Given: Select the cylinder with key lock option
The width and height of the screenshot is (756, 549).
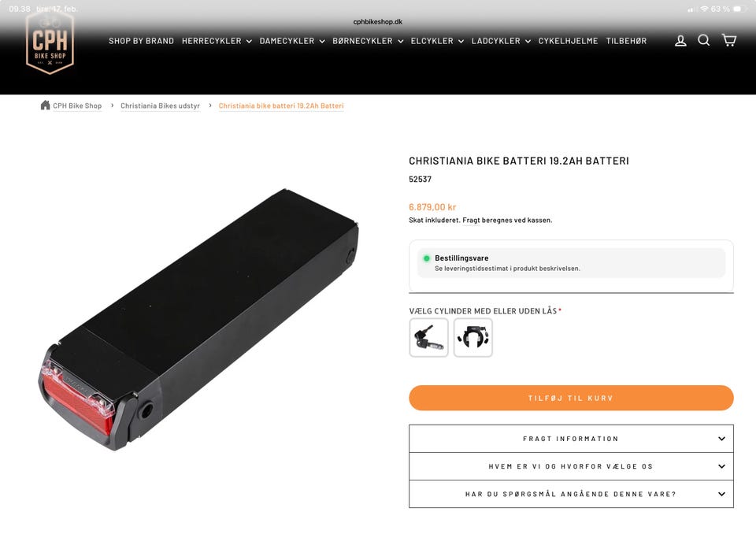Looking at the screenshot, I should [x=428, y=338].
